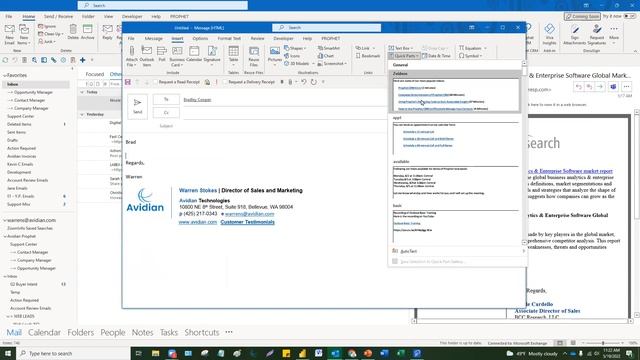The width and height of the screenshot is (640, 360).
Task: Insert a Table
Action: pyautogui.click(x=233, y=56)
